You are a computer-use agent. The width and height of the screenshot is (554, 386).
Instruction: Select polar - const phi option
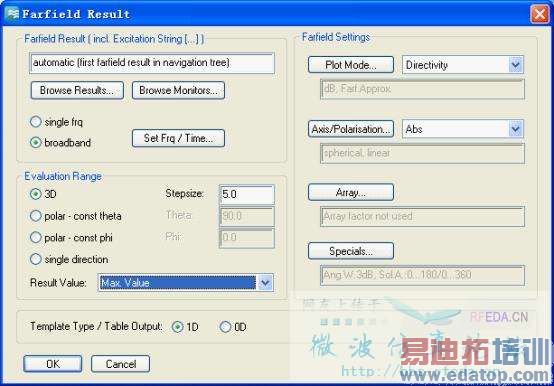(x=36, y=238)
